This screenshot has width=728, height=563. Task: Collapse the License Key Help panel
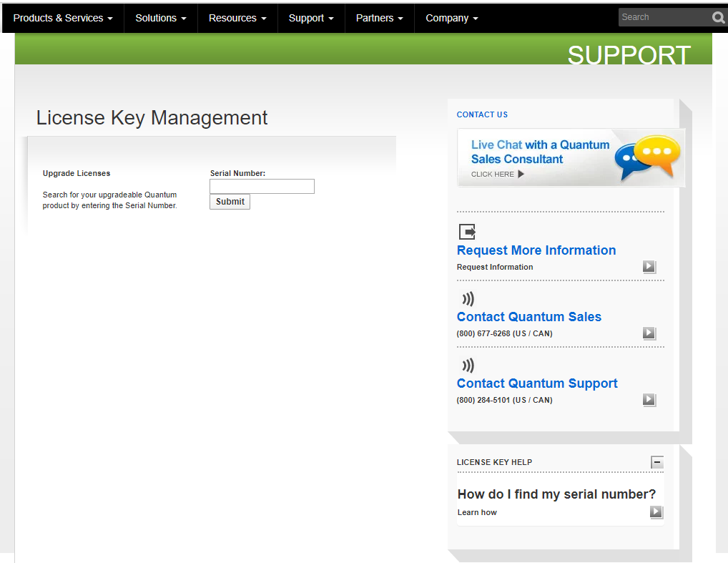click(x=657, y=462)
